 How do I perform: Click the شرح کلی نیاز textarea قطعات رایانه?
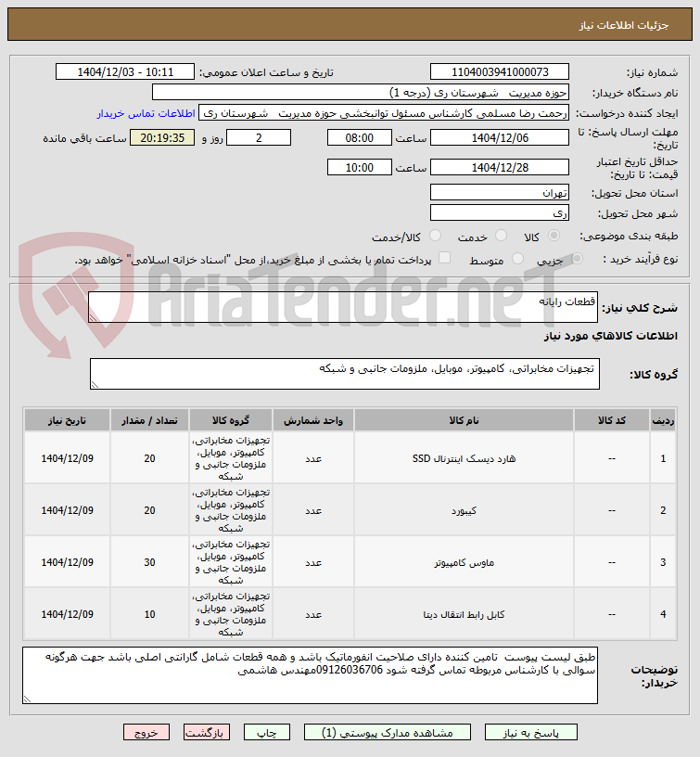tap(343, 307)
